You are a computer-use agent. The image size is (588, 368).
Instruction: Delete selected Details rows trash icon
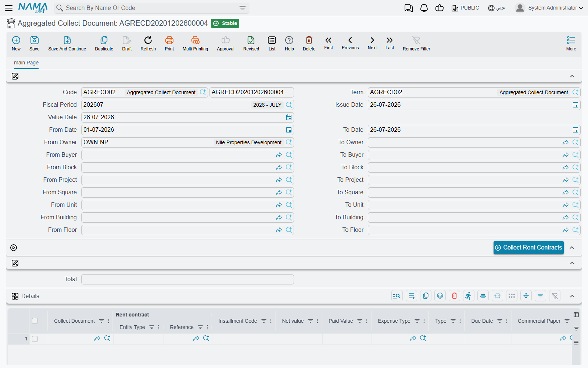tap(455, 296)
